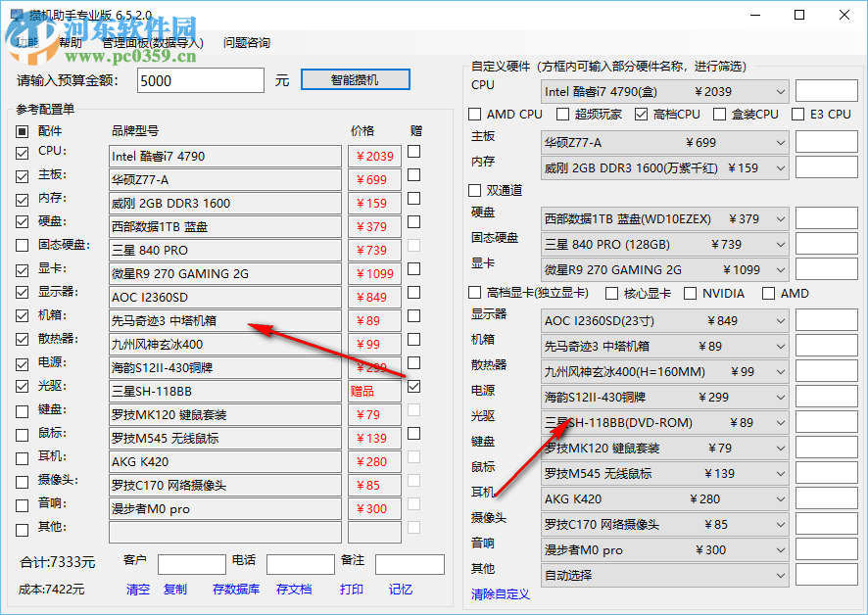
Task: Click the 记忆 link
Action: point(400,590)
